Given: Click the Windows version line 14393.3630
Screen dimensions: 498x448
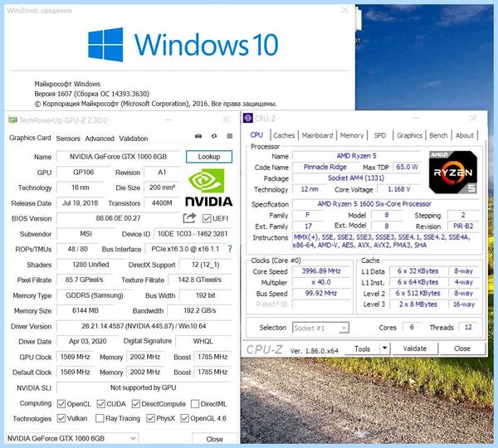Looking at the screenshot, I should (x=92, y=94).
